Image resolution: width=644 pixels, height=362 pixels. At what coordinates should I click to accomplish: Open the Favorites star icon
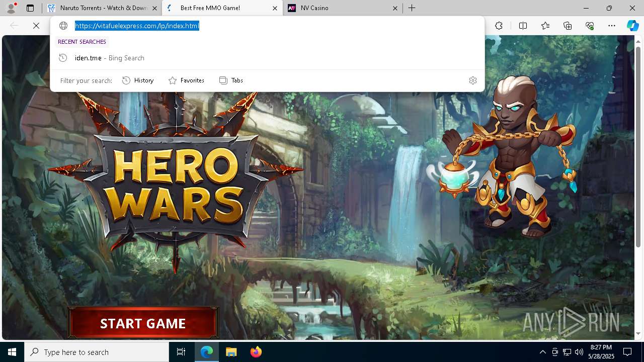point(545,26)
